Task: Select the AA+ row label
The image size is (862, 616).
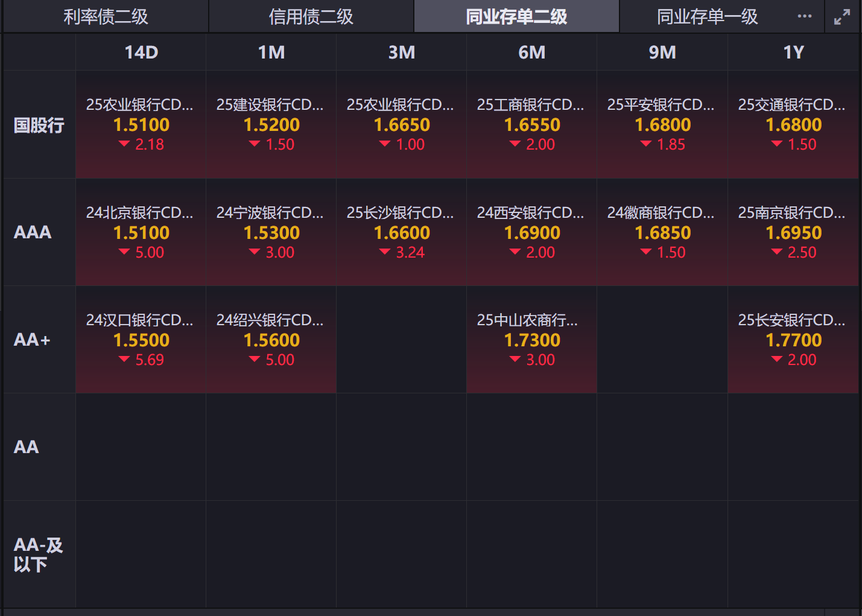Action: tap(39, 340)
